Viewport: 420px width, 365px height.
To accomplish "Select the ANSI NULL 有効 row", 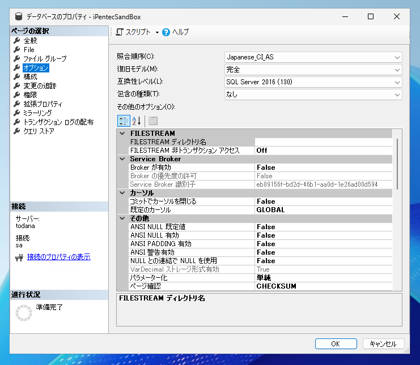I will pos(260,235).
